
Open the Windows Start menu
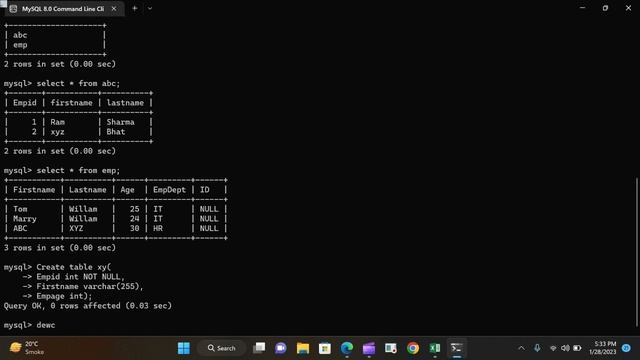(184, 348)
